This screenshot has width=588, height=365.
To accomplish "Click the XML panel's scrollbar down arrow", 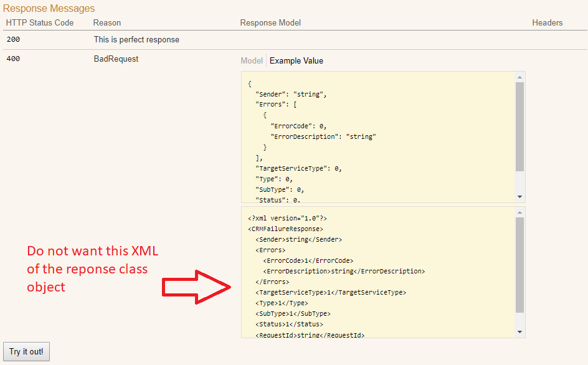I will (x=519, y=331).
